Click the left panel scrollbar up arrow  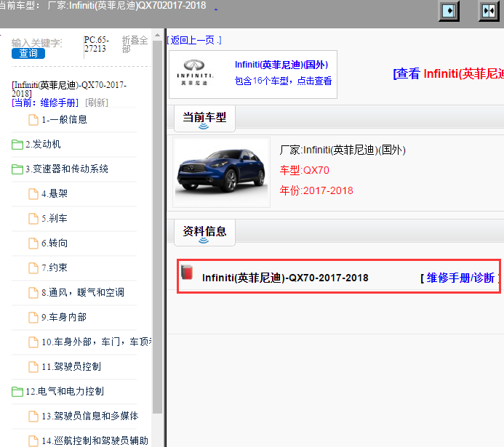(x=158, y=35)
